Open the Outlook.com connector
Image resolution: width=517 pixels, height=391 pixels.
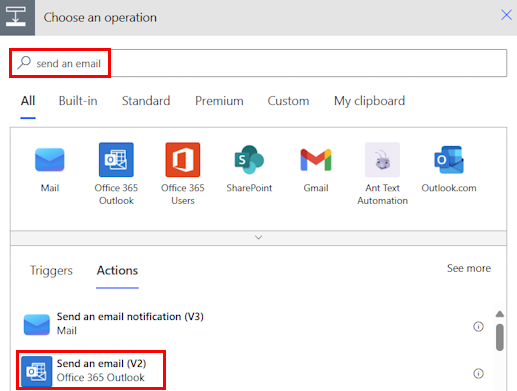(449, 160)
